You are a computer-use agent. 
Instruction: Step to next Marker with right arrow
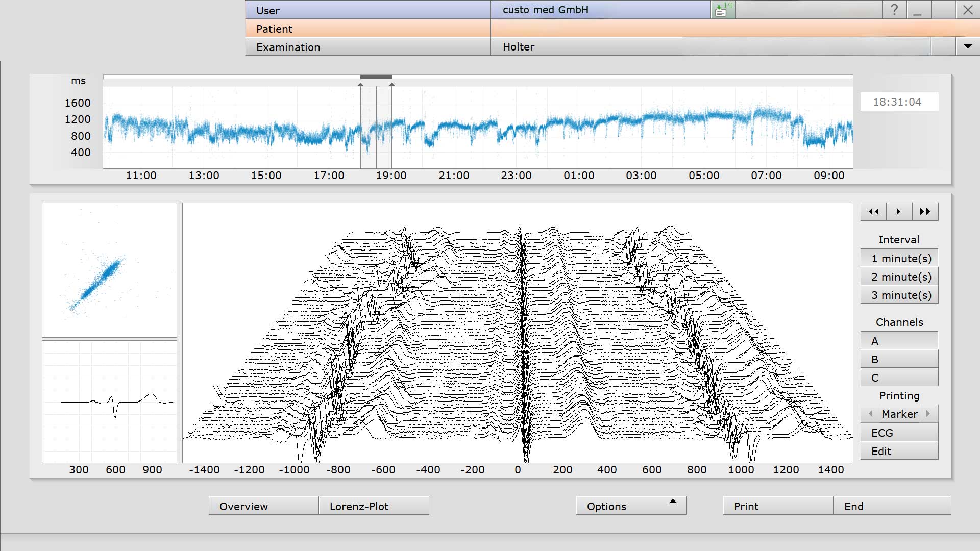[928, 414]
